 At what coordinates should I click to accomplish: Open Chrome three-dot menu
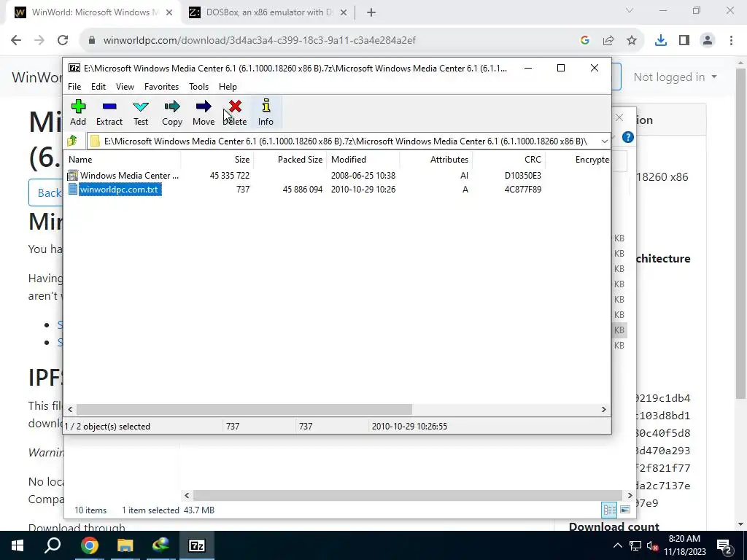tap(731, 41)
